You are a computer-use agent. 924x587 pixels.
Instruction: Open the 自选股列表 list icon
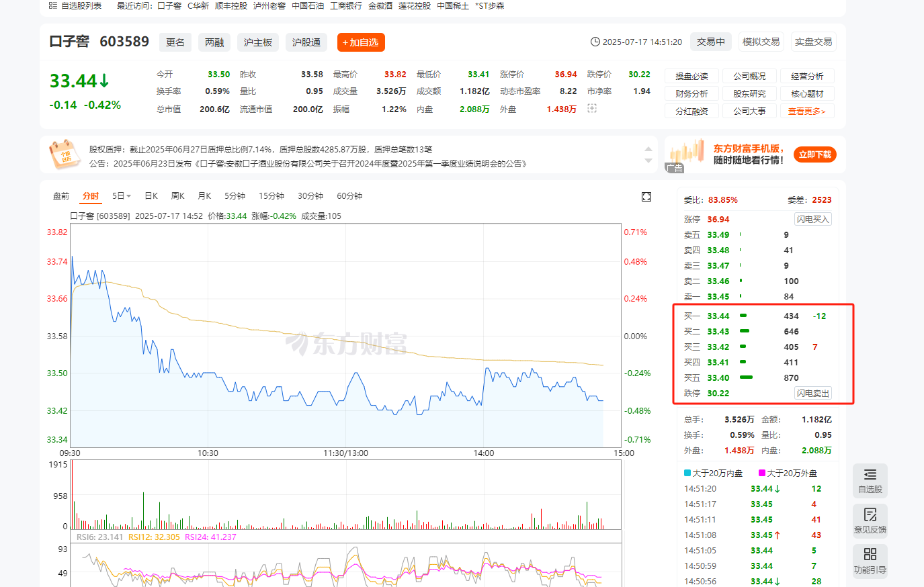[x=52, y=5]
